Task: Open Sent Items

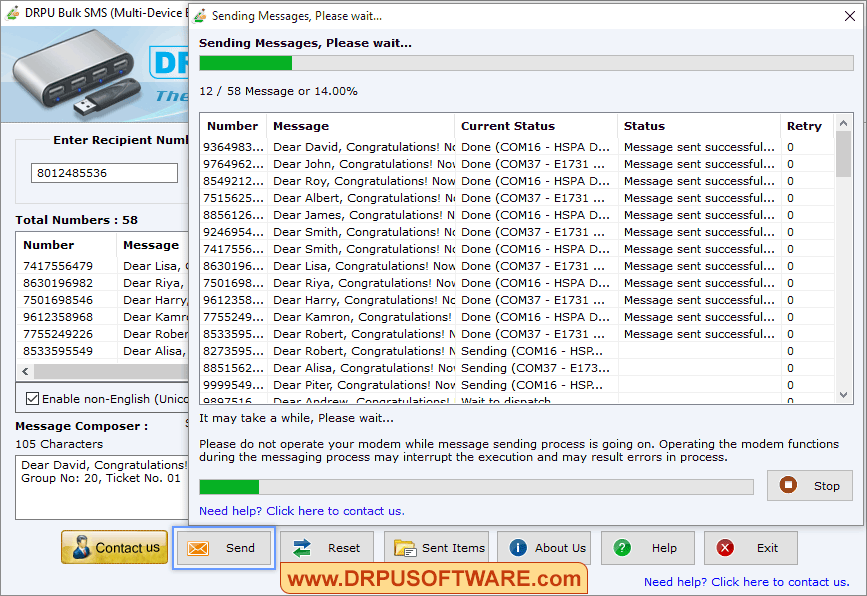Action: [437, 548]
